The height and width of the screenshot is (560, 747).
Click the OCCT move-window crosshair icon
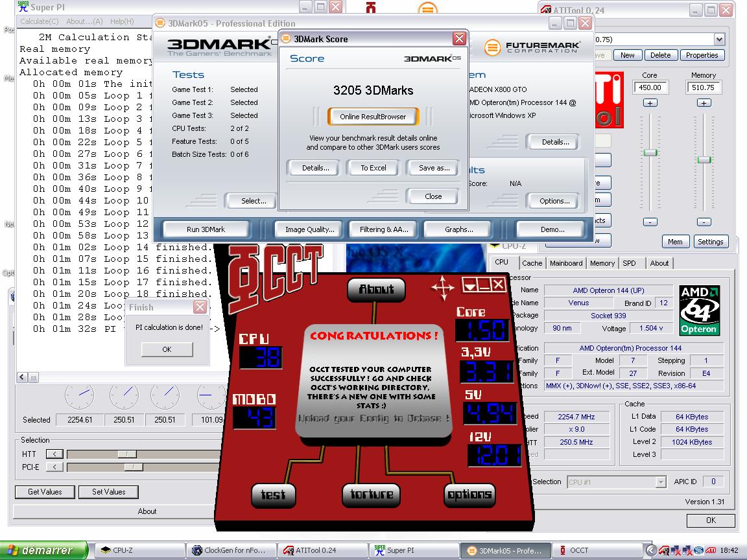pyautogui.click(x=443, y=288)
